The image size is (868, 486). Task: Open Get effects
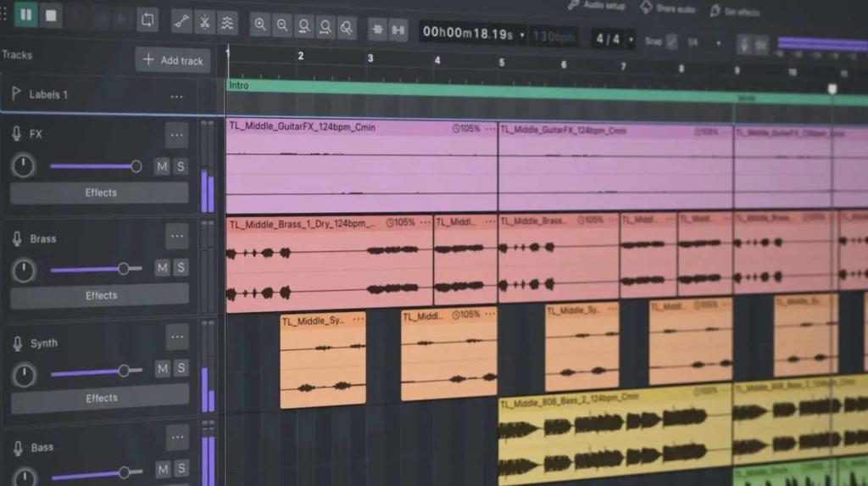[x=735, y=11]
